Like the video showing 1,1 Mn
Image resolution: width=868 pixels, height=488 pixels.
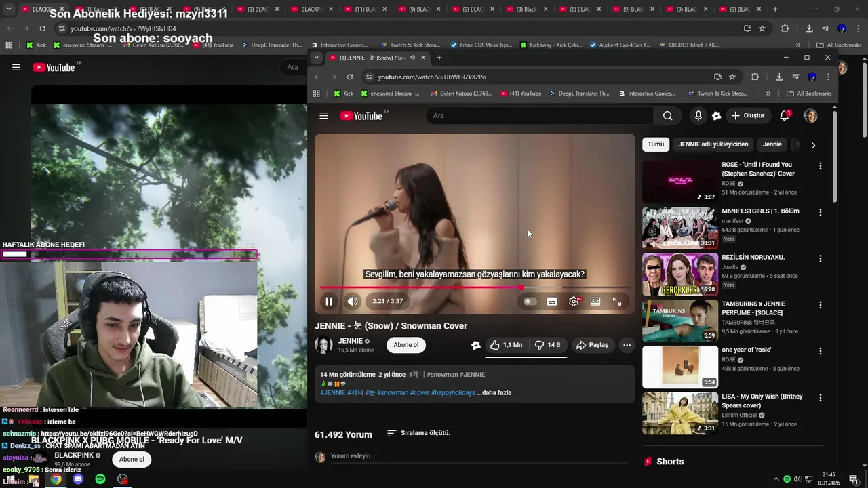point(506,345)
